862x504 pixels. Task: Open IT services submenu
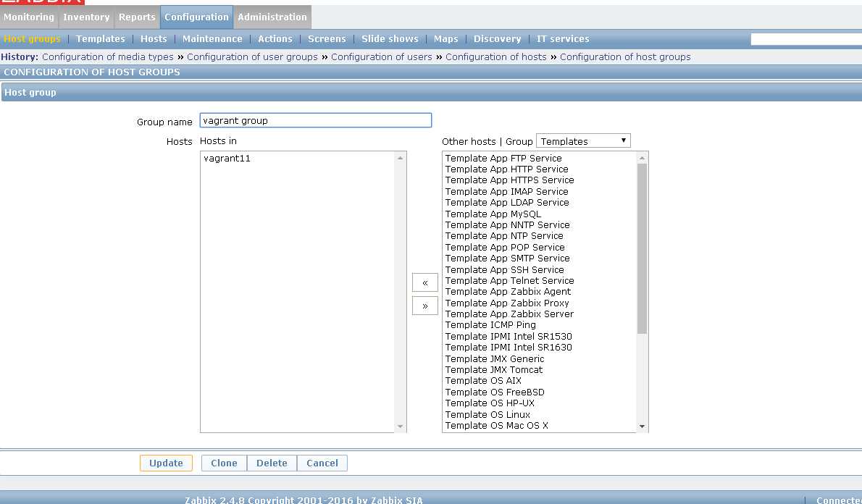(x=563, y=39)
